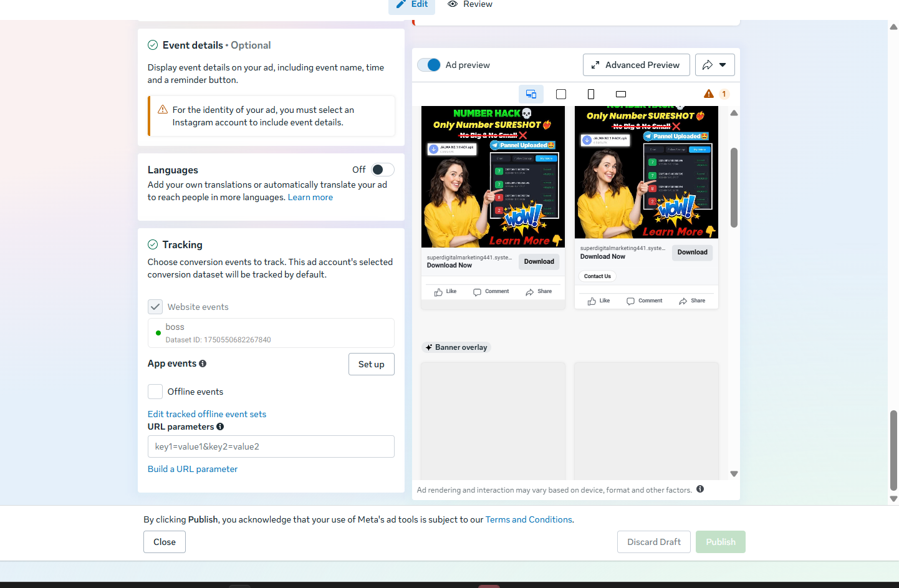Select the square feed preview icon
The width and height of the screenshot is (899, 588).
pyautogui.click(x=561, y=94)
